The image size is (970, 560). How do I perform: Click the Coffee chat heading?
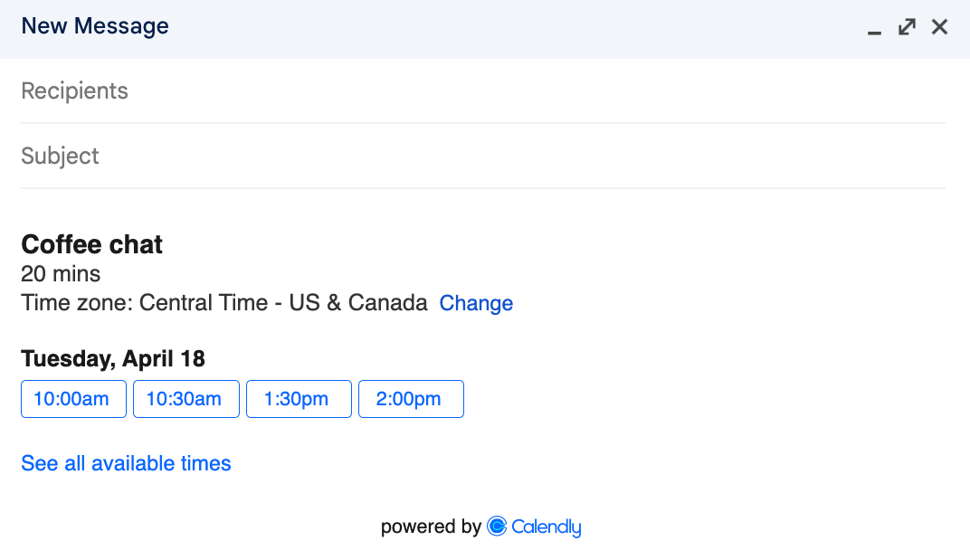tap(91, 244)
